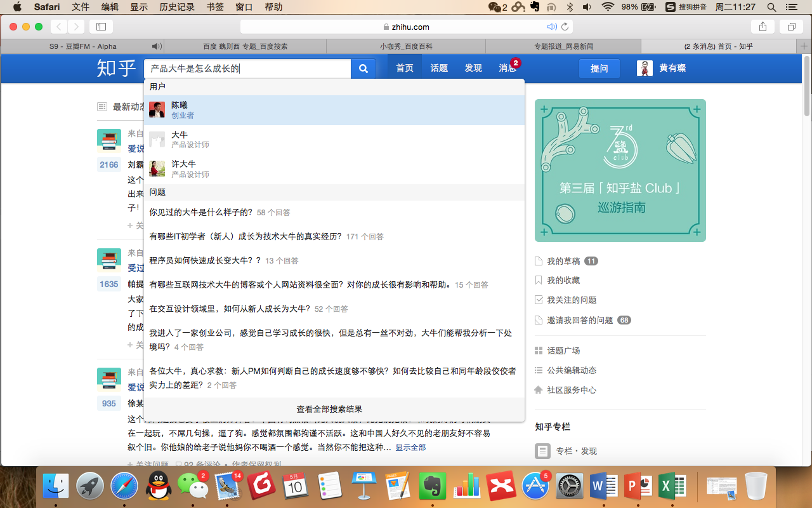The image size is (812, 508).
Task: Open question 你见过的大牛是什么样子的
Action: click(201, 212)
